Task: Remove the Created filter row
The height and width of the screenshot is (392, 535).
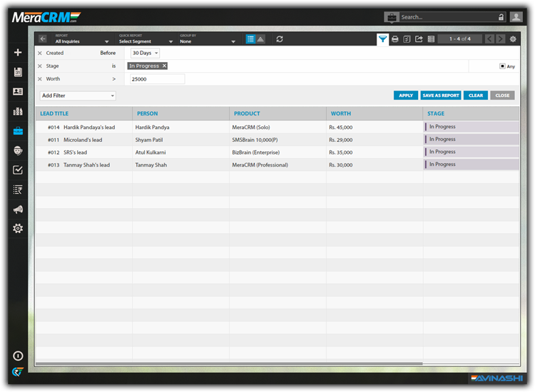Action: coord(40,53)
